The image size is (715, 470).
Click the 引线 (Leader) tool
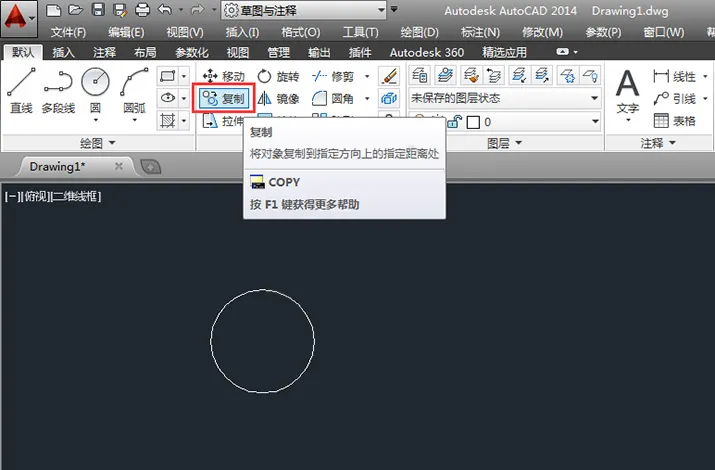coord(674,98)
